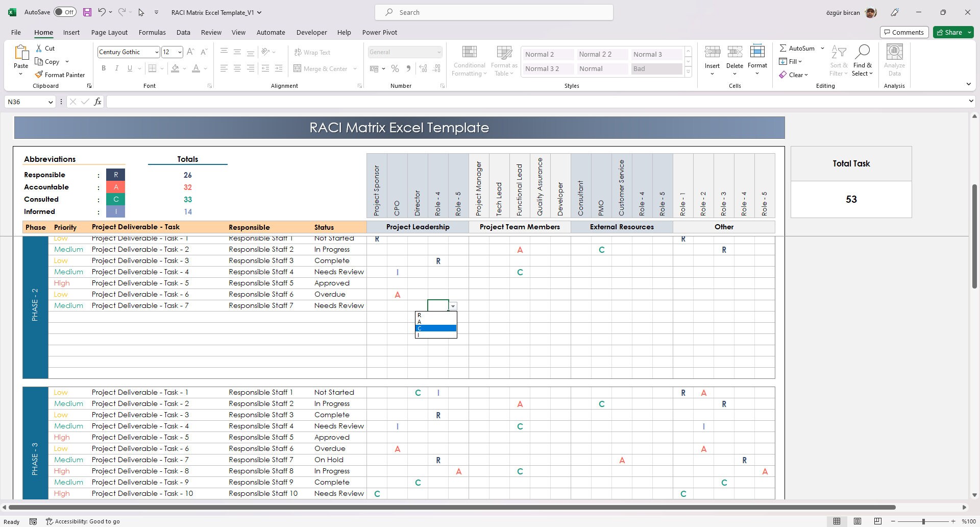This screenshot has height=527, width=980.
Task: Open the RACI dropdown in the active cell
Action: pyautogui.click(x=453, y=305)
